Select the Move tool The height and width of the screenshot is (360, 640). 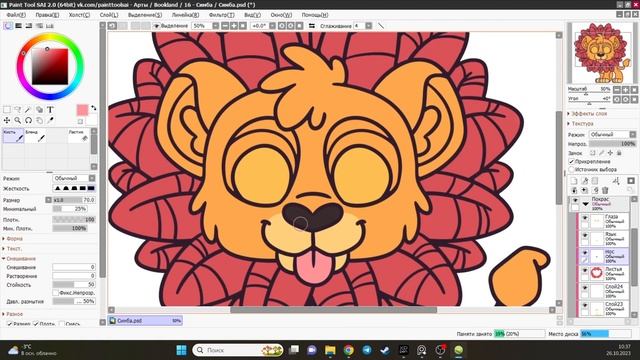7,120
